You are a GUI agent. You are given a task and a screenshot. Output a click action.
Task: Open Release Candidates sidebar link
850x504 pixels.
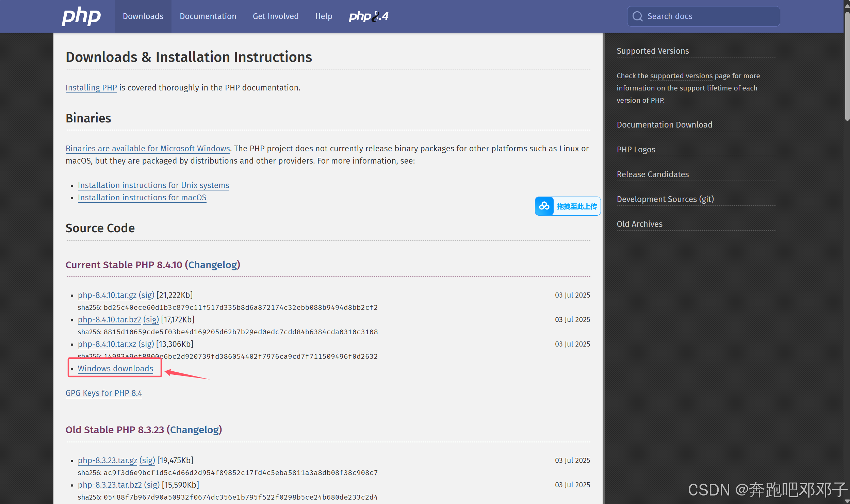tap(653, 174)
